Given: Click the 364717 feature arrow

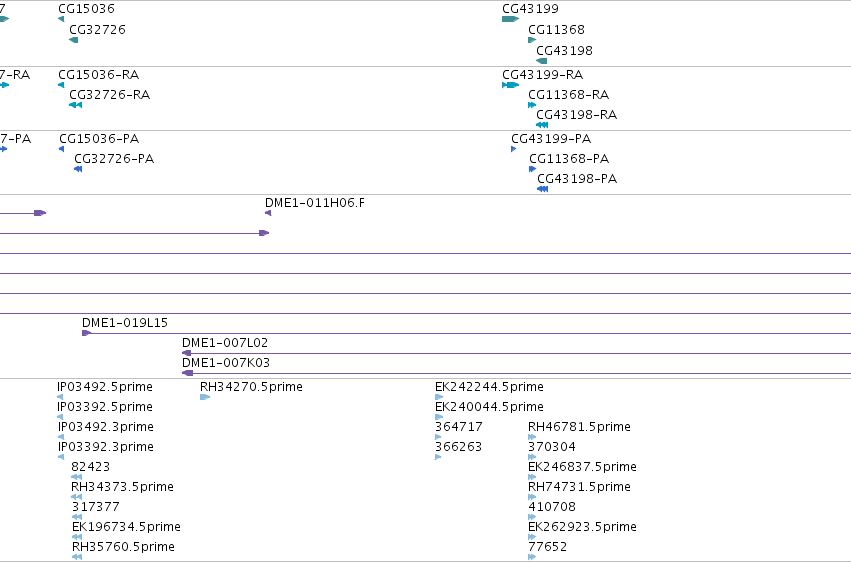Looking at the screenshot, I should [438, 437].
